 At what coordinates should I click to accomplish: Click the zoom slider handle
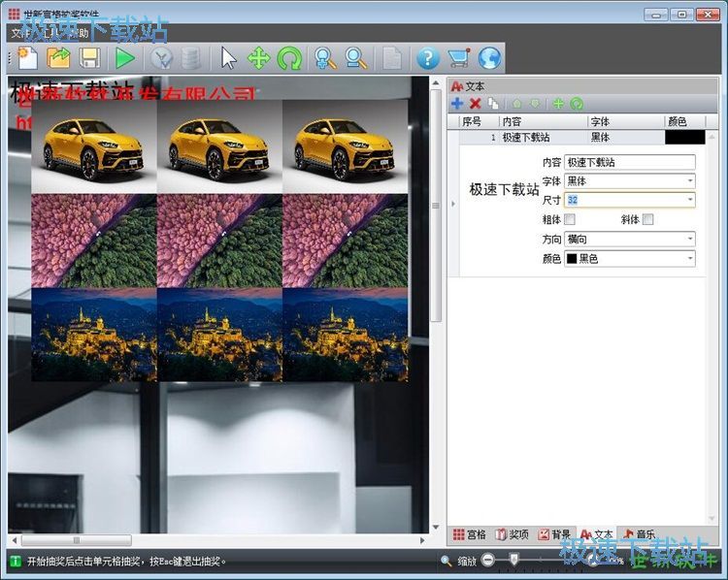(x=513, y=560)
